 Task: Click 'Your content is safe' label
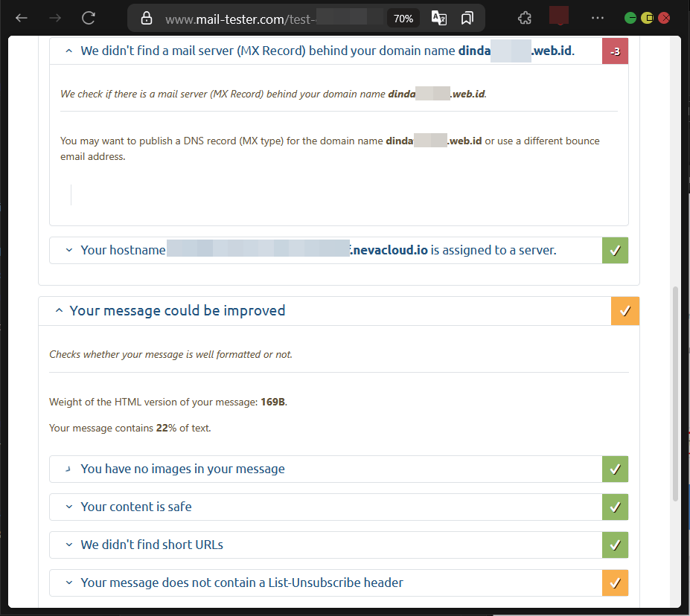136,507
